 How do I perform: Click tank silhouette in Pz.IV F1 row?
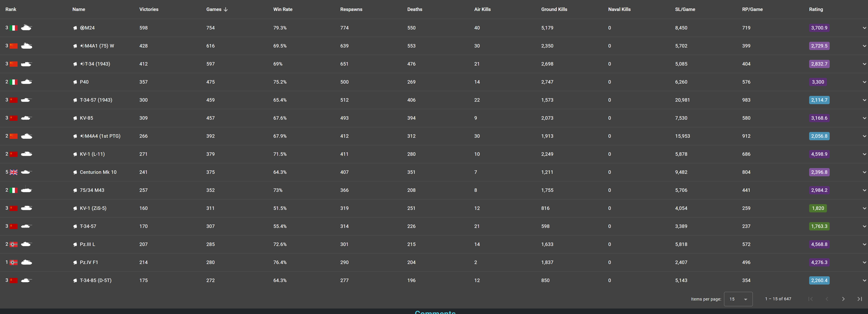pyautogui.click(x=26, y=262)
